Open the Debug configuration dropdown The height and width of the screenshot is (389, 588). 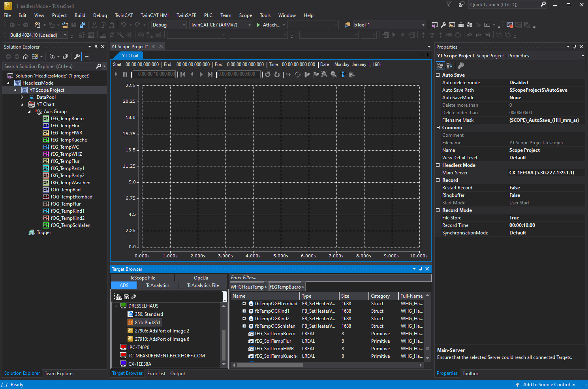(x=169, y=25)
